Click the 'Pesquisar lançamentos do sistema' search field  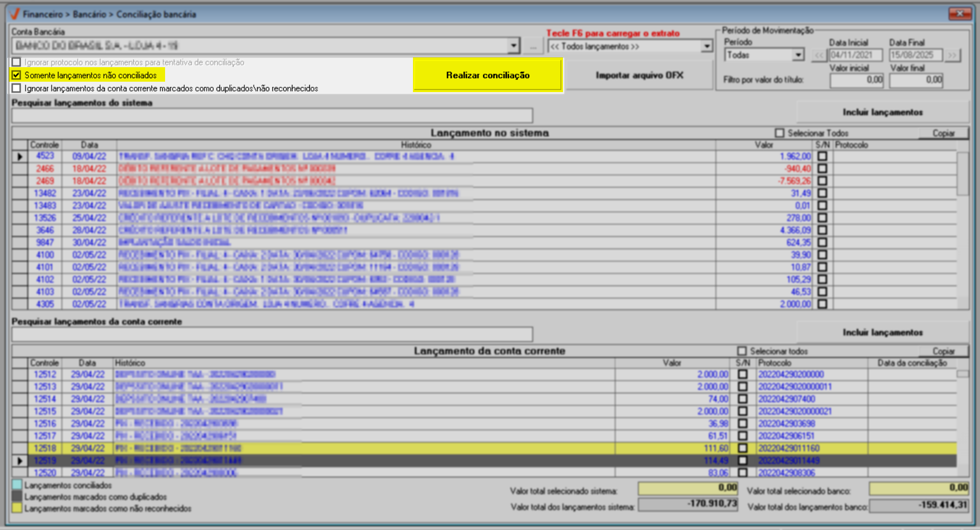pyautogui.click(x=272, y=115)
